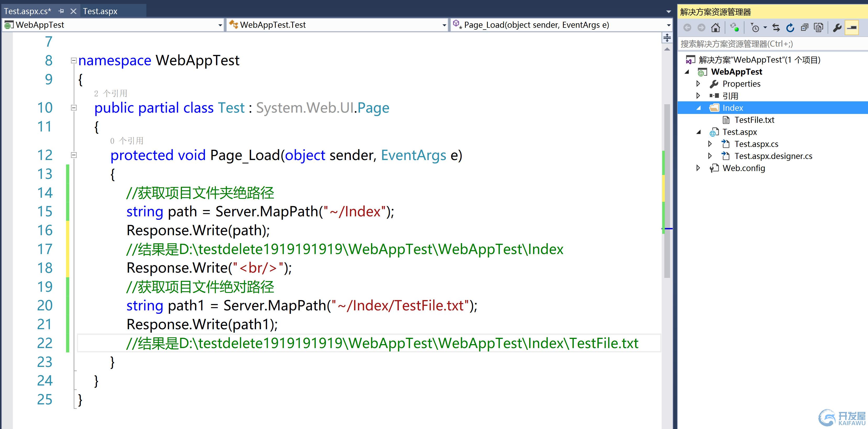Click the Show All Files icon
868x429 pixels.
tap(819, 28)
